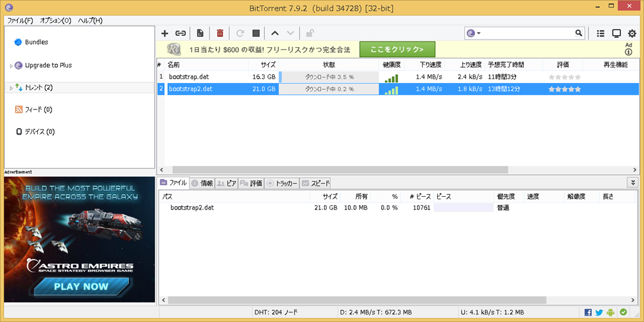This screenshot has height=322, width=644.
Task: Expand the Upgrade to Plus tree arrow
Action: pos(11,65)
